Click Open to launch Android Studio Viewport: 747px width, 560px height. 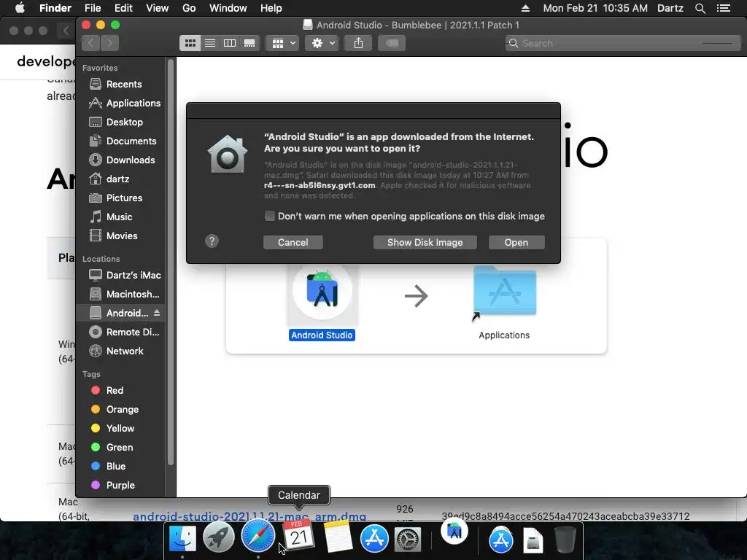pyautogui.click(x=516, y=242)
